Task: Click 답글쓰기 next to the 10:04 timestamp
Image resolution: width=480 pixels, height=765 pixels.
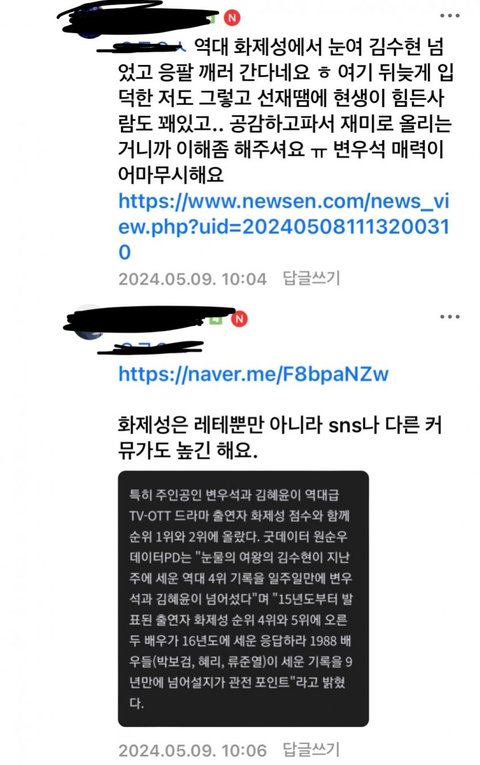Action: click(x=311, y=279)
